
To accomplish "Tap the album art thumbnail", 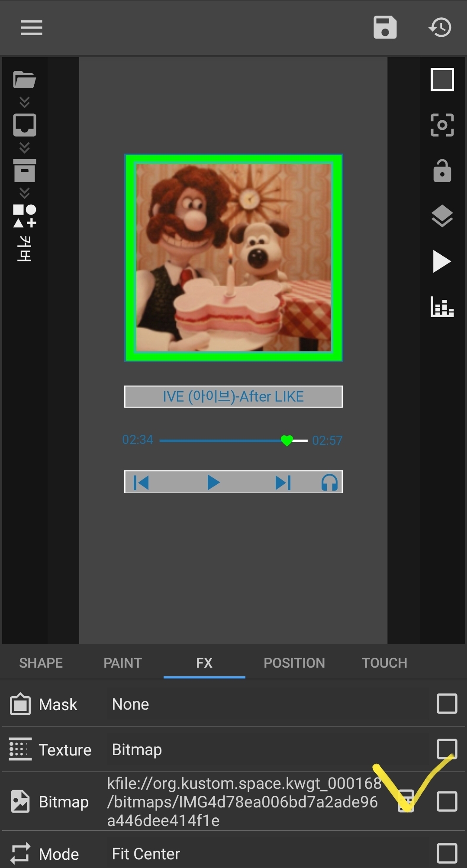I will click(x=234, y=257).
